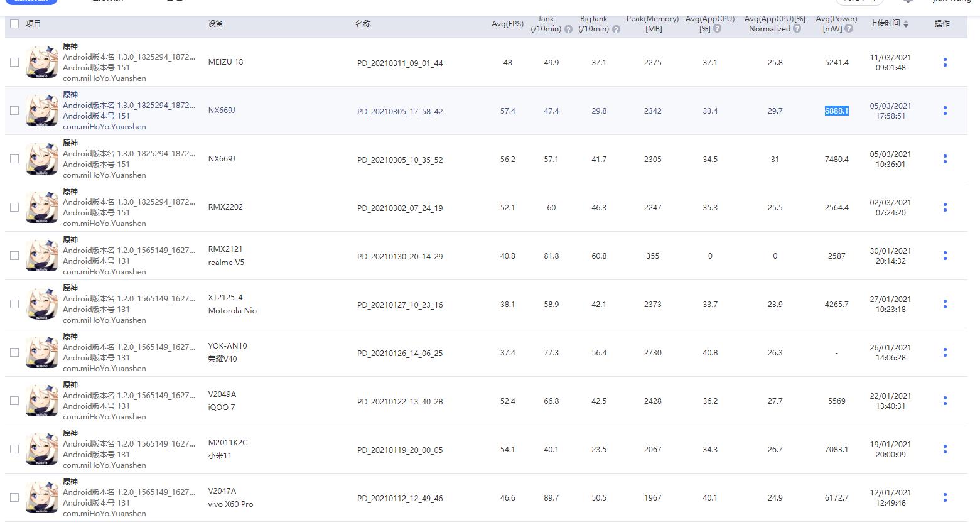Click the 原神 thumbnail in the iQOO 7 row
The width and height of the screenshot is (980, 525).
[x=41, y=401]
